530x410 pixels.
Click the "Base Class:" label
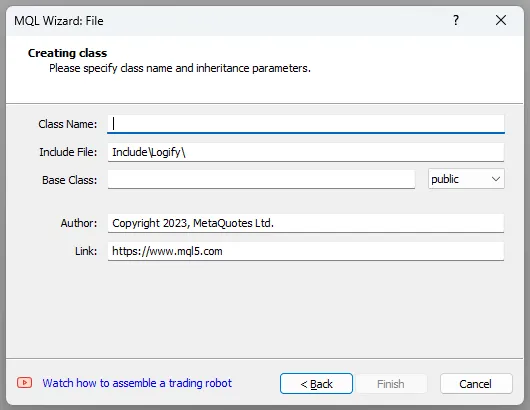(70, 180)
